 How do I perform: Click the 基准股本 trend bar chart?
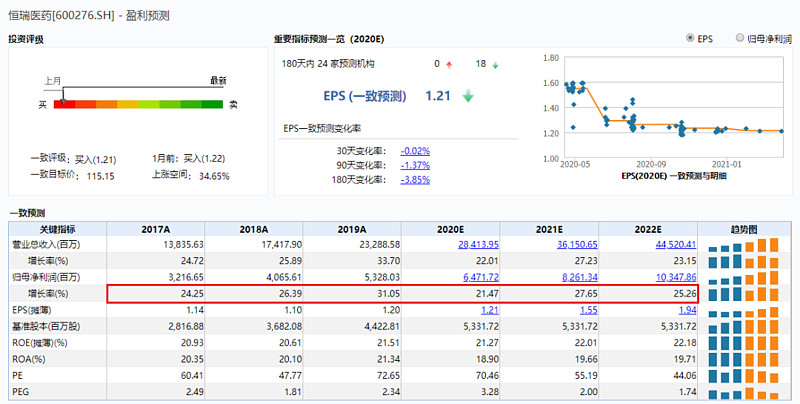[x=743, y=326]
